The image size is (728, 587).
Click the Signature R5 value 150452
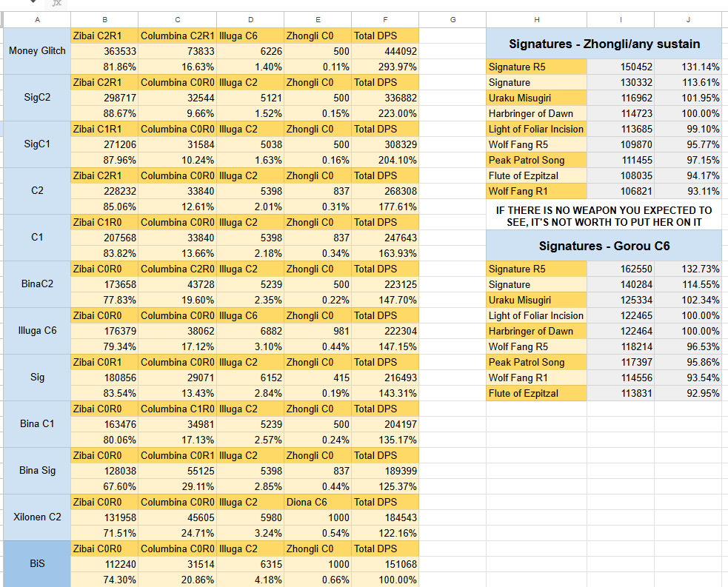(x=621, y=67)
